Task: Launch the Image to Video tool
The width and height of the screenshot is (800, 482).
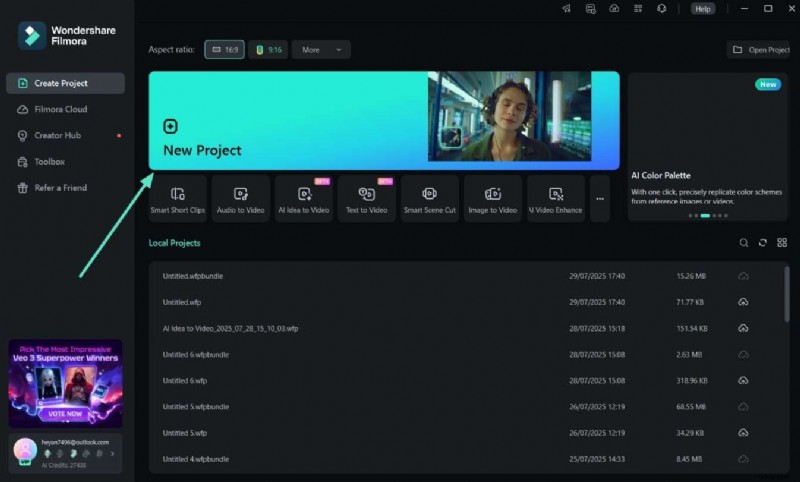Action: [492, 198]
